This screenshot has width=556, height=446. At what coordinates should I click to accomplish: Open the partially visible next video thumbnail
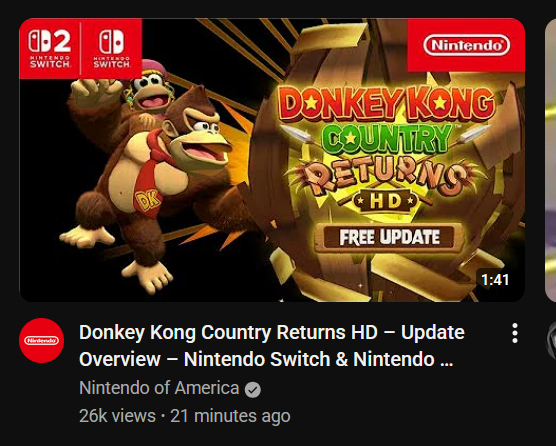[x=550, y=160]
